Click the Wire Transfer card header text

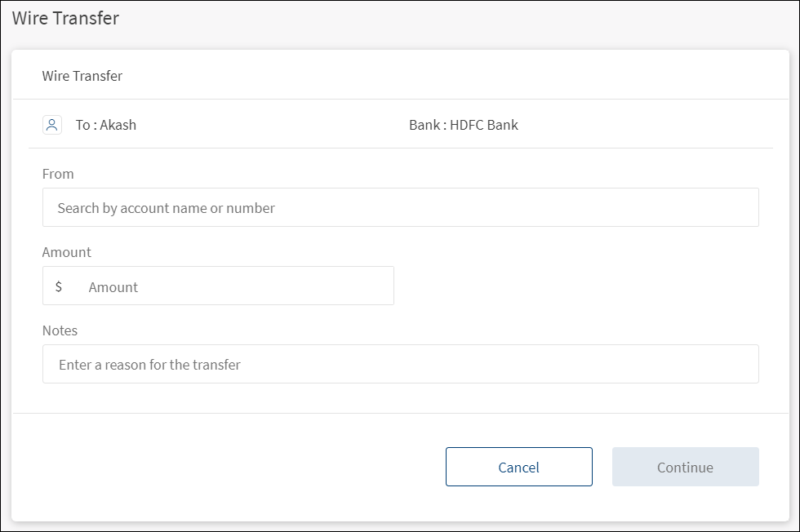tap(82, 76)
